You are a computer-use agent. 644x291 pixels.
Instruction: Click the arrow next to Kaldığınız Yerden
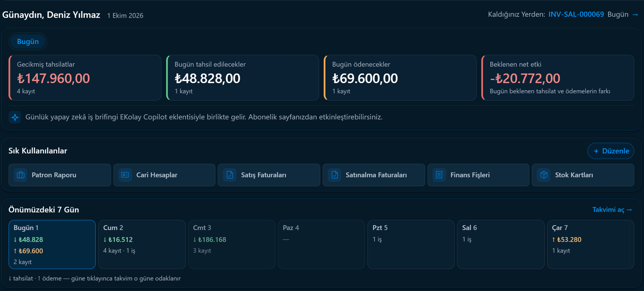(635, 15)
